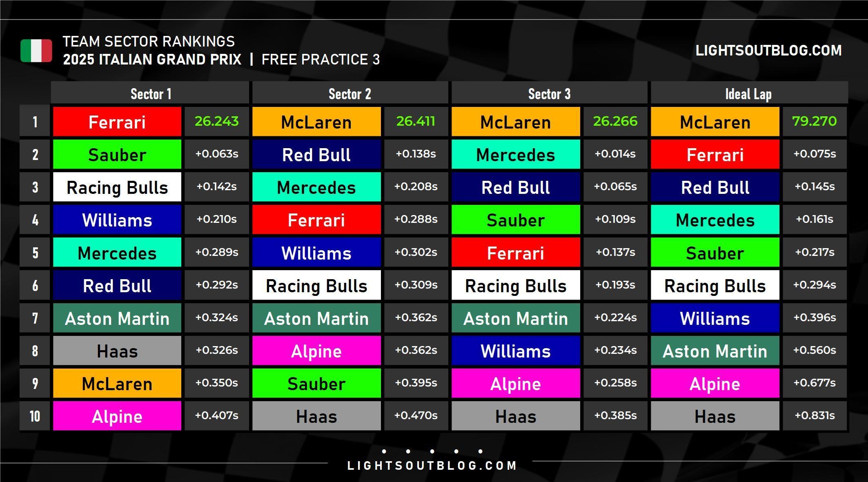868x482 pixels.
Task: Select the Sector 1 column header
Action: (150, 93)
